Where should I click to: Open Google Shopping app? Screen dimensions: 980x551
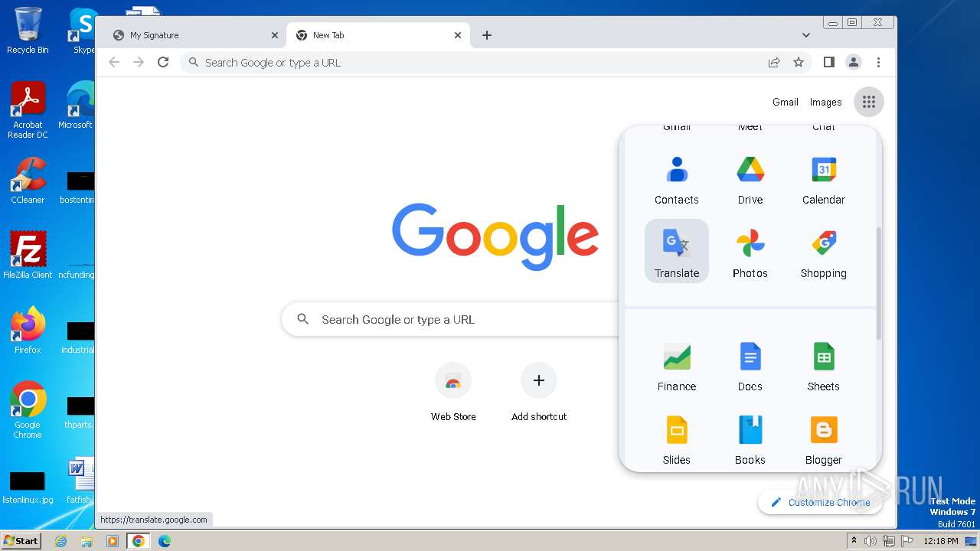(824, 252)
